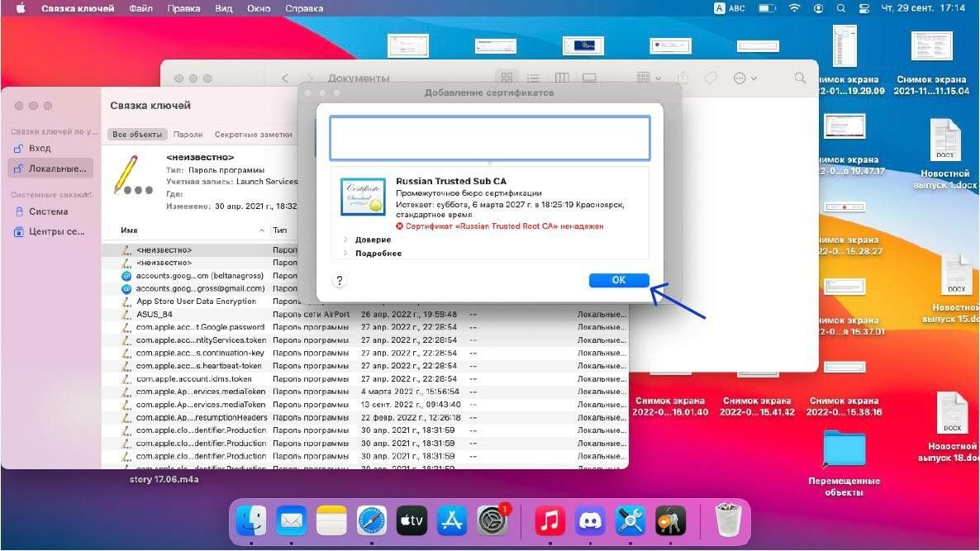
Task: Select com.apple.acc...s.heartbeat-token entry
Action: [364, 365]
